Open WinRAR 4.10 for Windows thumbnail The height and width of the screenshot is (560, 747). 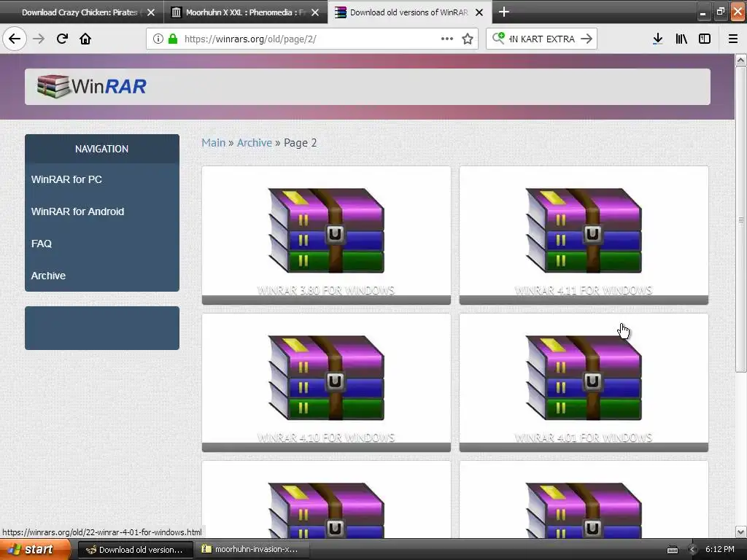[x=326, y=382]
